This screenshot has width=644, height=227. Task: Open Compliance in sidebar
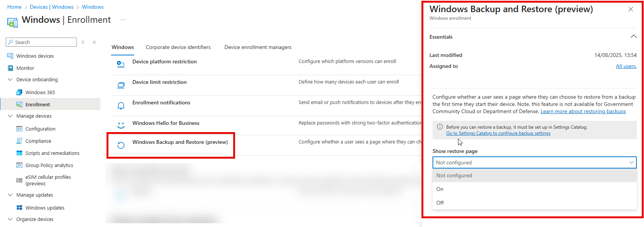pos(38,141)
